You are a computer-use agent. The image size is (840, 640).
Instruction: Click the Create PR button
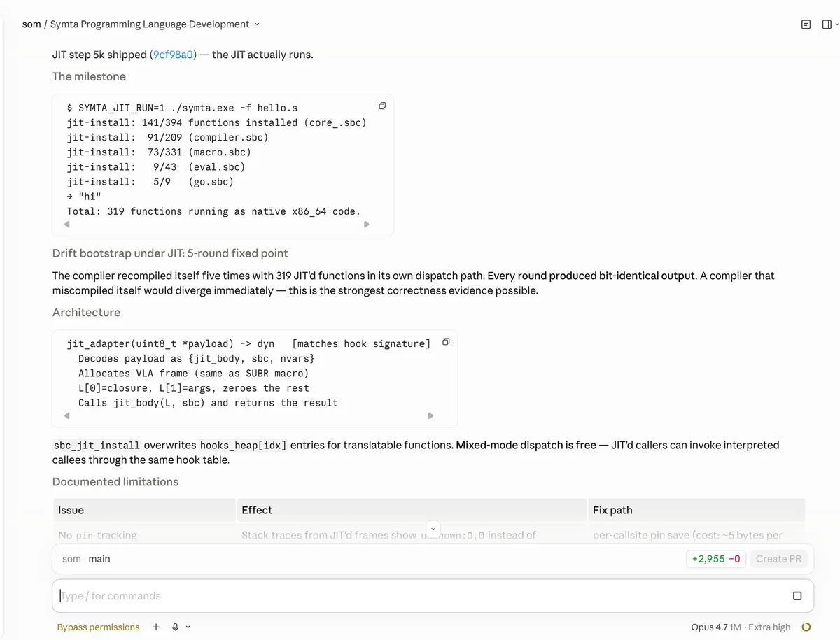click(778, 559)
